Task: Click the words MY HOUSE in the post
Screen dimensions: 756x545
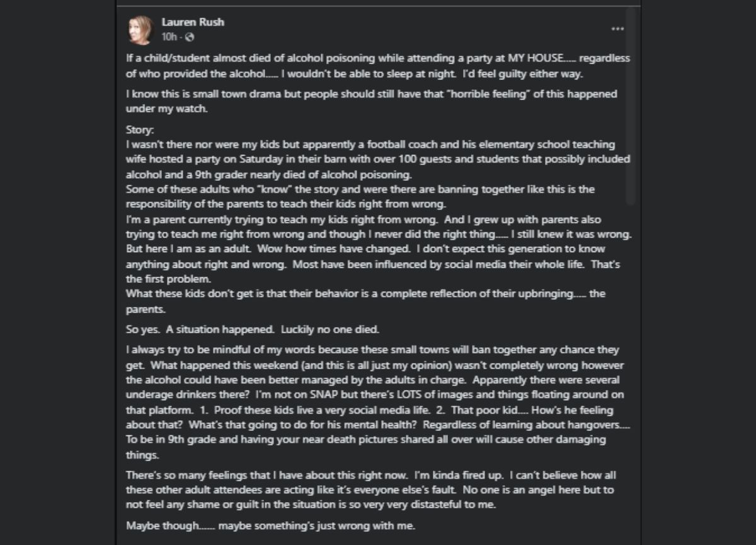Action: click(x=536, y=59)
